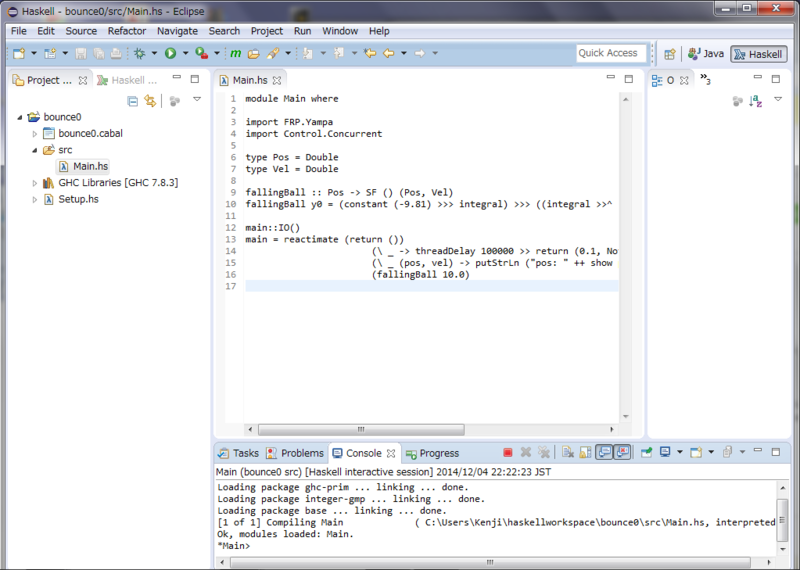Expand the bounce0.cabal tree node
Viewport: 800px width, 570px height.
point(35,134)
